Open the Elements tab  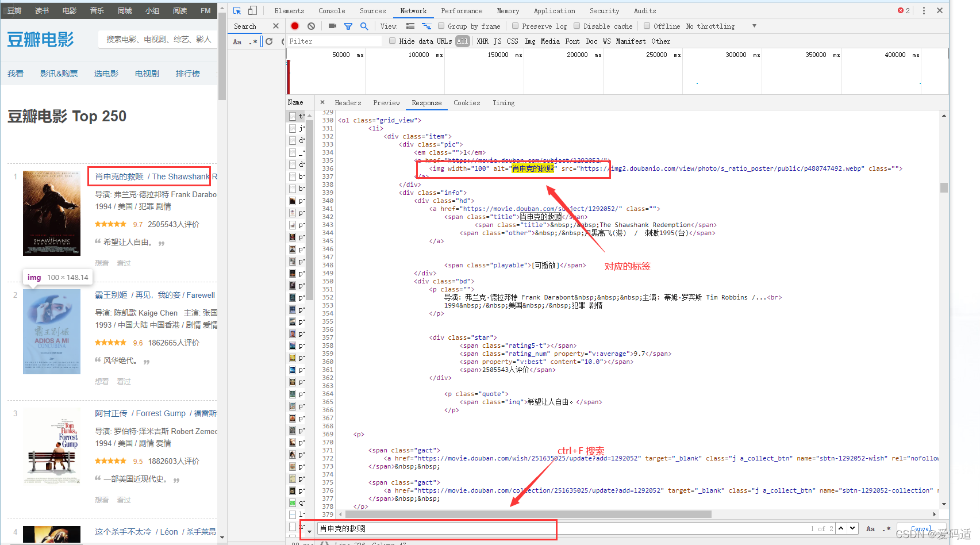coord(289,10)
